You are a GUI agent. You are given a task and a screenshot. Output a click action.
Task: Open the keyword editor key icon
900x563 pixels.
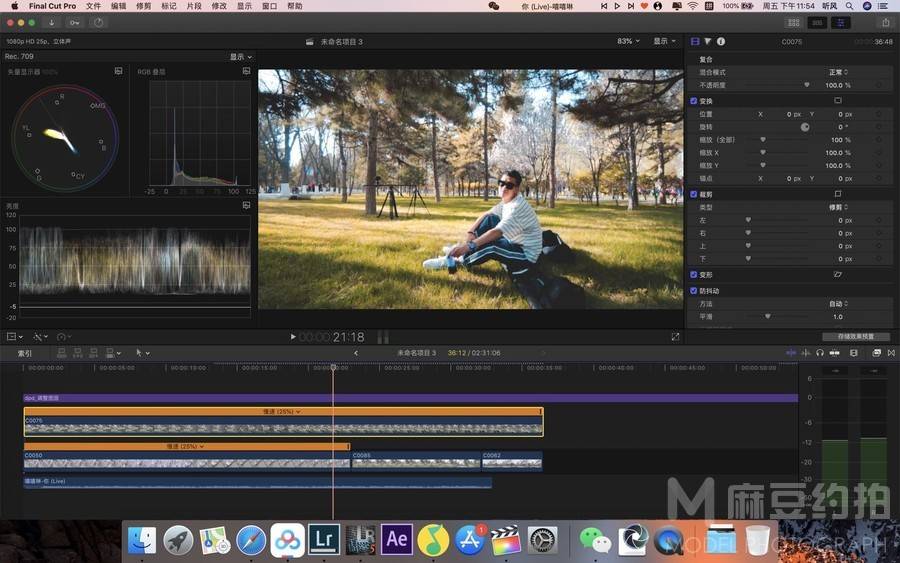75,22
